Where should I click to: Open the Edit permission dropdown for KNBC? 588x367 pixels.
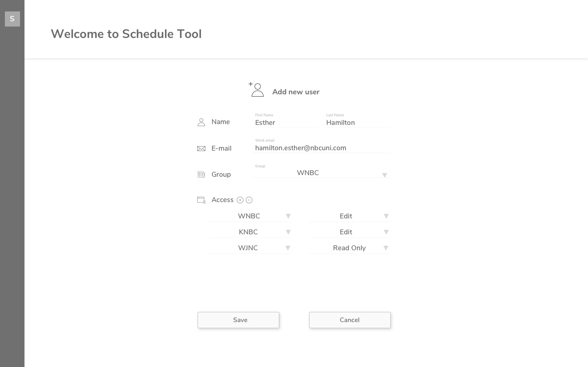pos(350,232)
